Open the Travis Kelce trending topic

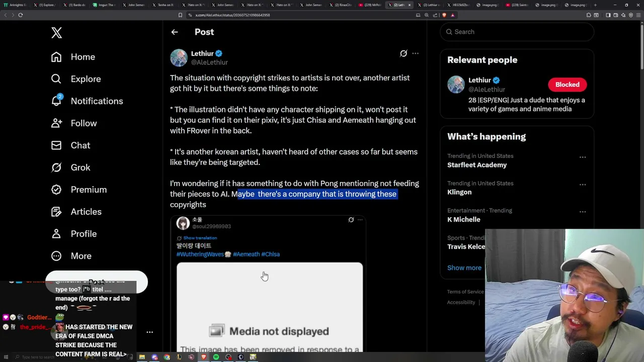[466, 246]
